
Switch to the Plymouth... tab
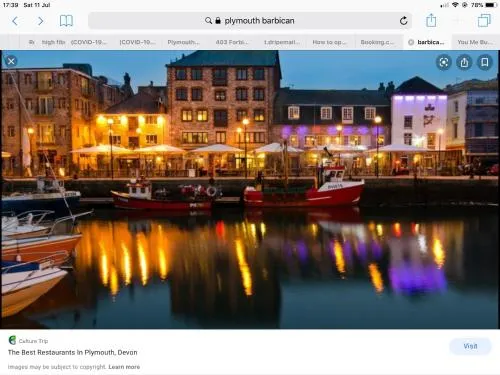click(x=183, y=42)
